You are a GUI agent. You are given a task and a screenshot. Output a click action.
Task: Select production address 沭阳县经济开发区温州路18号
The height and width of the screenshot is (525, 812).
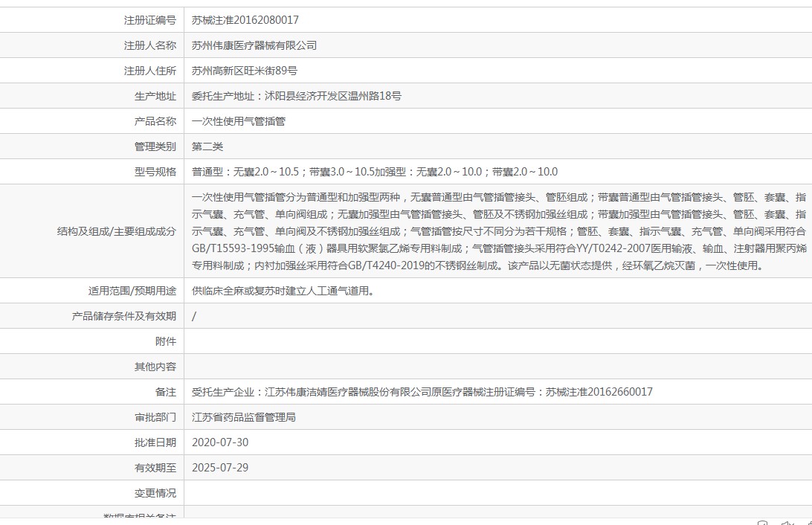coord(333,96)
